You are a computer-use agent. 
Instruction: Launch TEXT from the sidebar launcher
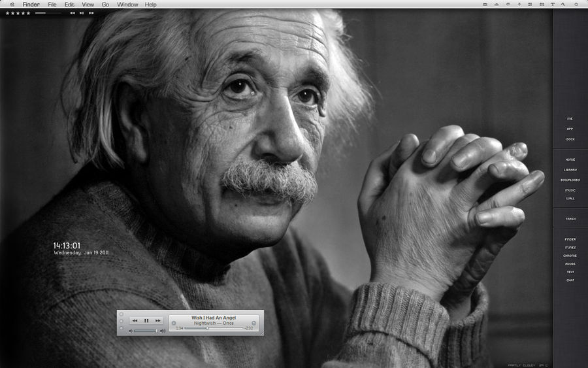tap(570, 272)
